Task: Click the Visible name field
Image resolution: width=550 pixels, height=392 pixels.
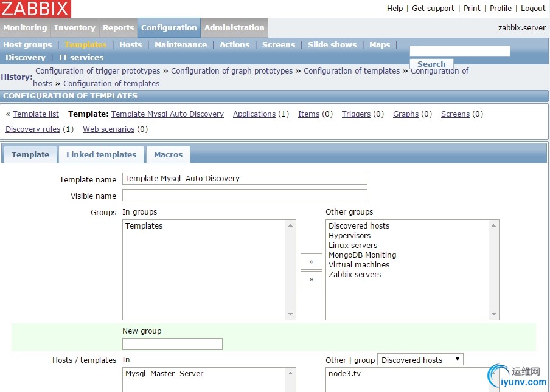Action: (x=245, y=195)
